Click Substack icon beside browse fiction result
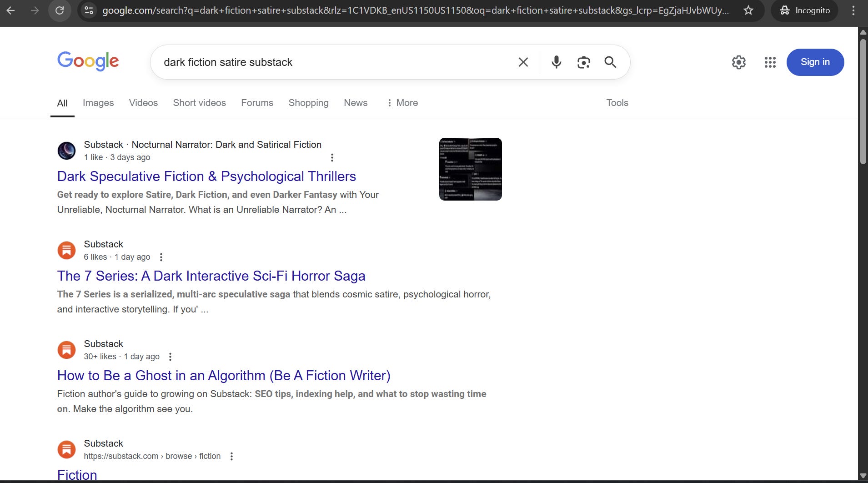 pyautogui.click(x=66, y=449)
